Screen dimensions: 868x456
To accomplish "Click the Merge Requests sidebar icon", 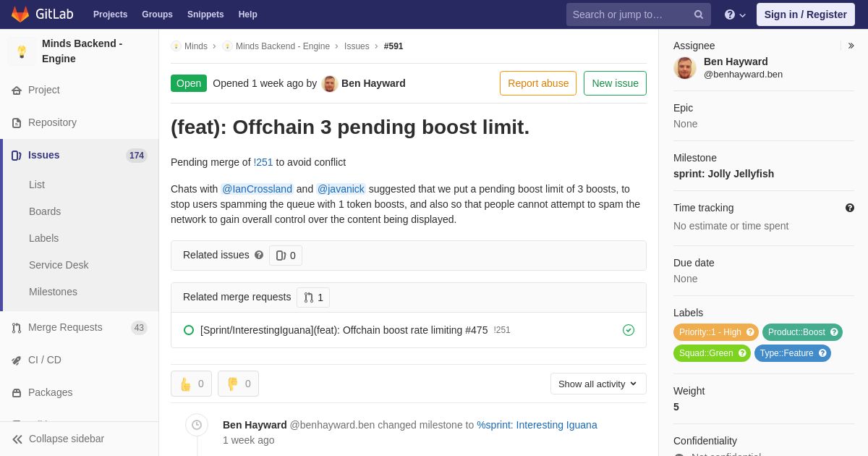I will point(17,328).
